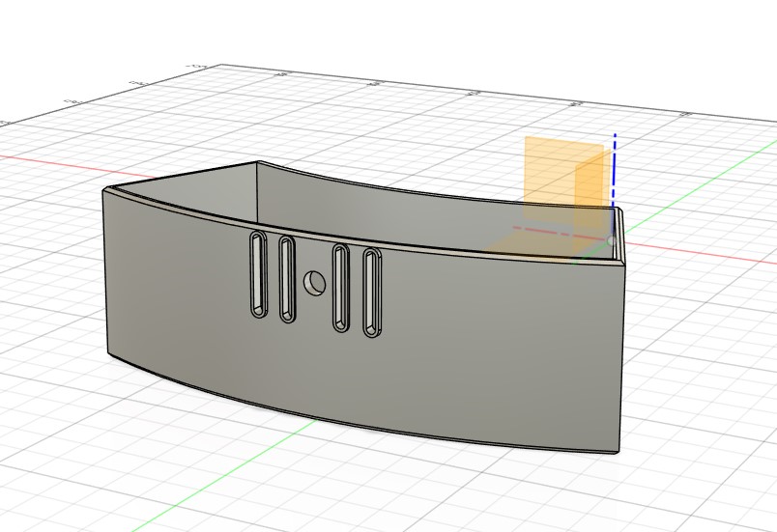Image resolution: width=777 pixels, height=532 pixels.
Task: Click the large orange vertical origin plane
Action: click(x=563, y=179)
